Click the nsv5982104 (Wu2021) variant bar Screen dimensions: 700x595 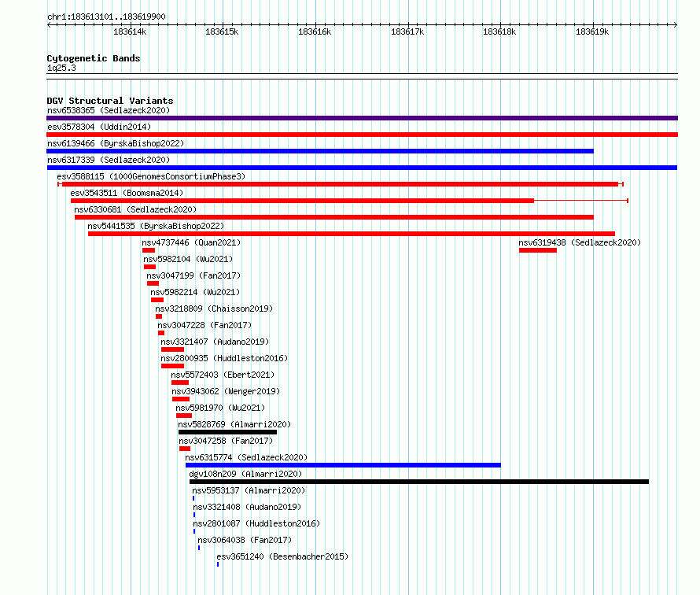pos(150,267)
